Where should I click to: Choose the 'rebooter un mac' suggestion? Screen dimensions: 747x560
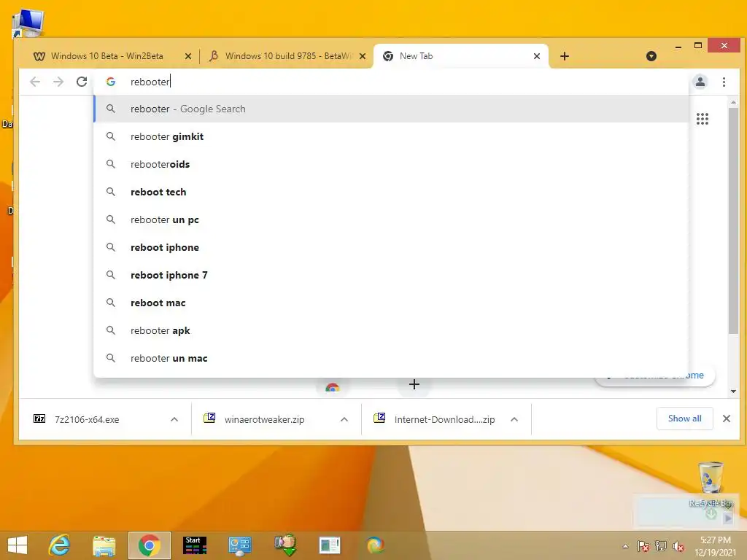pos(391,358)
